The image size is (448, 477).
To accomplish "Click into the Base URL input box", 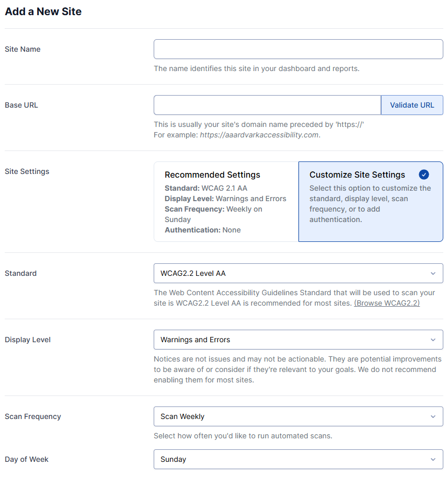I will 267,105.
